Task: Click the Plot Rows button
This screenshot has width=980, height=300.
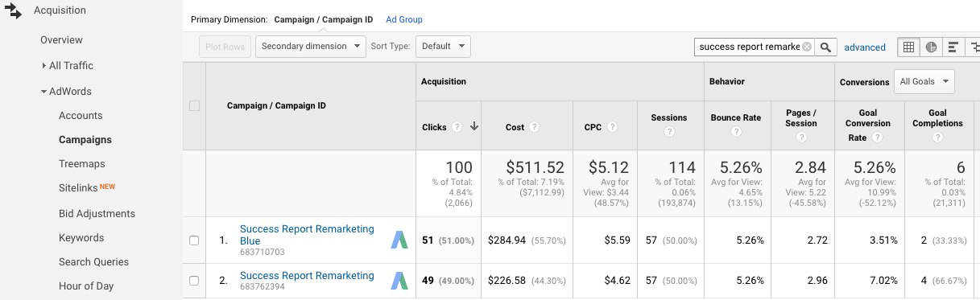Action: pyautogui.click(x=225, y=47)
